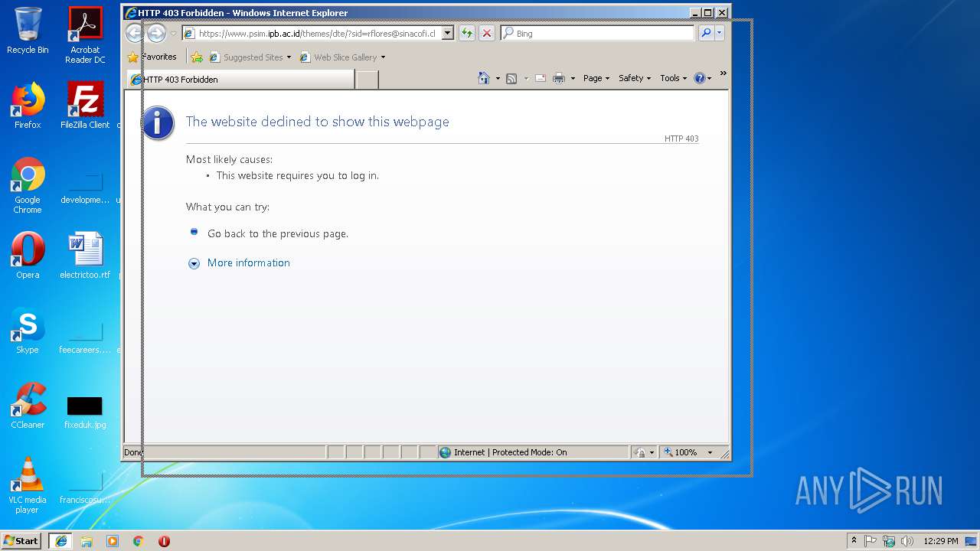Open recent pages dropdown arrow

(x=174, y=34)
